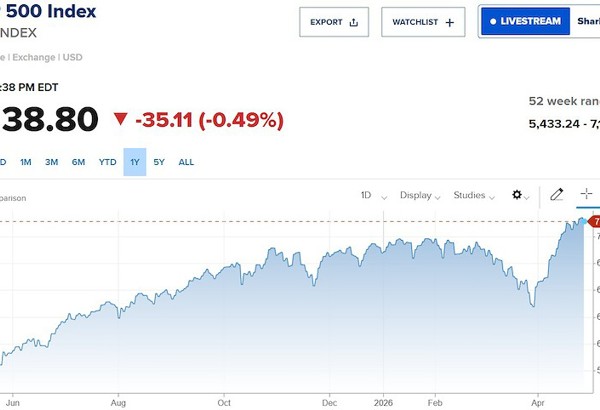This screenshot has width=600, height=410.
Task: Select the 1Y range tab
Action: 135,162
